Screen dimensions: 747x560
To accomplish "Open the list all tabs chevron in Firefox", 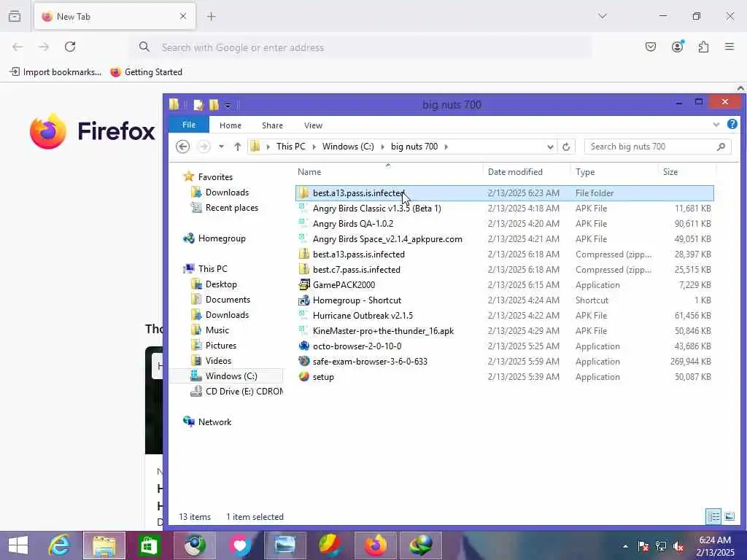I will click(x=603, y=16).
